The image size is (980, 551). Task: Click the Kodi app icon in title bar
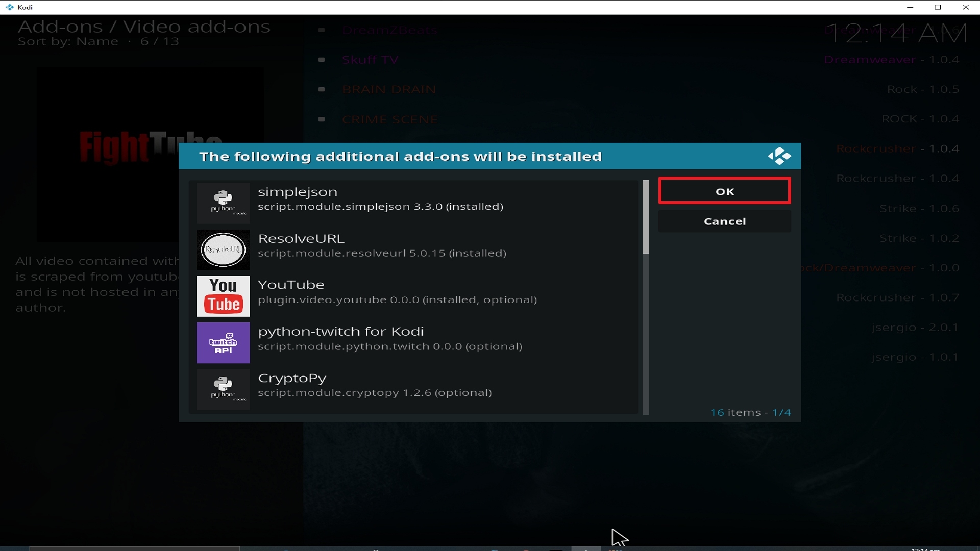tap(9, 7)
